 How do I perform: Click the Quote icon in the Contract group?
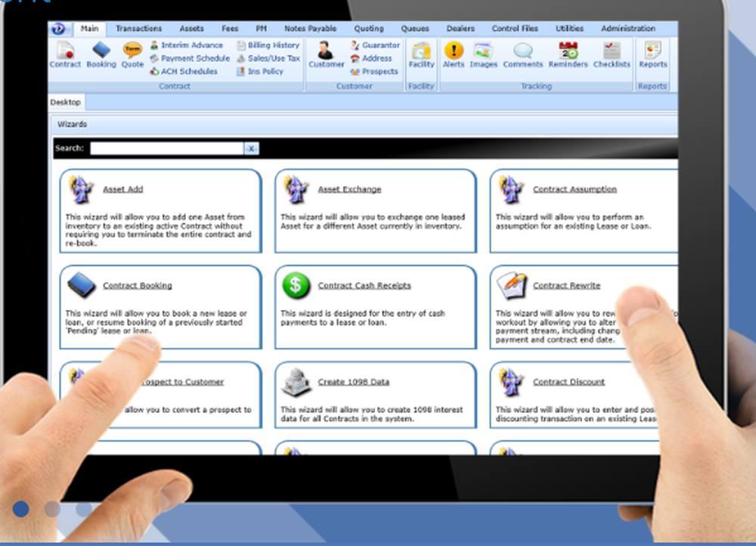coord(132,54)
